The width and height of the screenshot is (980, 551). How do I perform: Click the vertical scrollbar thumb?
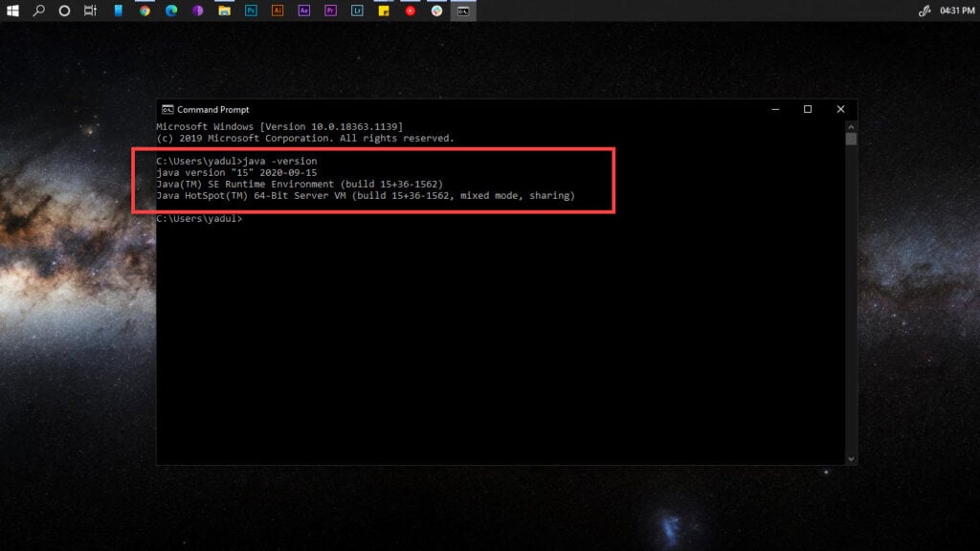click(851, 139)
